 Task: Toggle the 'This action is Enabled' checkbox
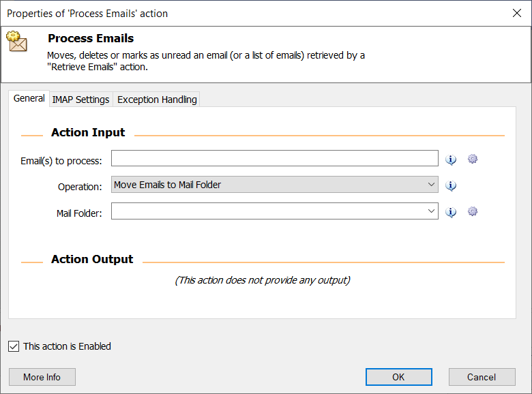tap(14, 346)
